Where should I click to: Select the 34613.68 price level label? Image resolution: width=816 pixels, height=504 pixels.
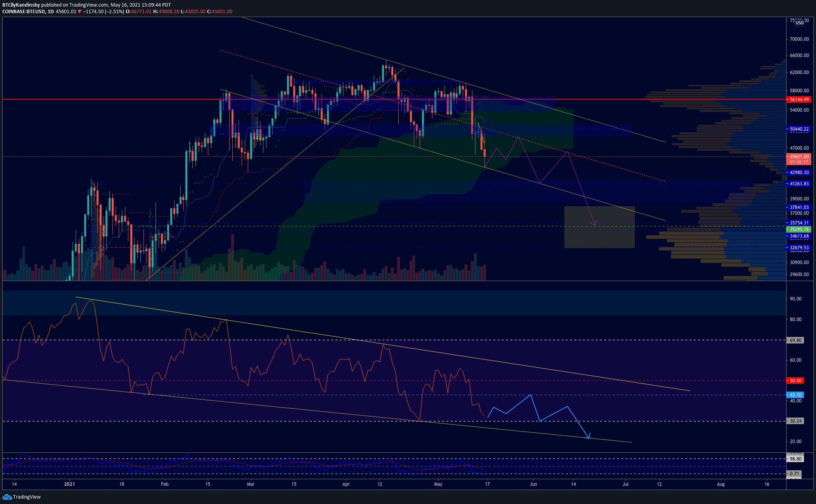pos(799,236)
